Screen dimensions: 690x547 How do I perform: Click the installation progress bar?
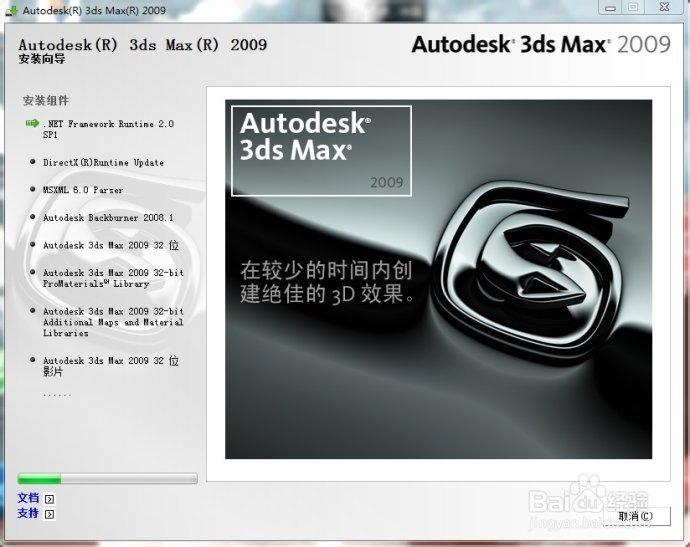[107, 478]
